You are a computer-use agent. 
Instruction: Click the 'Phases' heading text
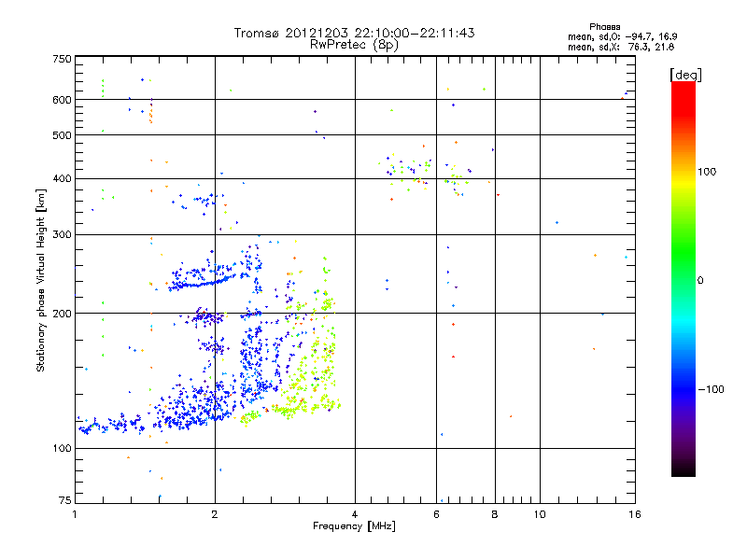(x=604, y=27)
